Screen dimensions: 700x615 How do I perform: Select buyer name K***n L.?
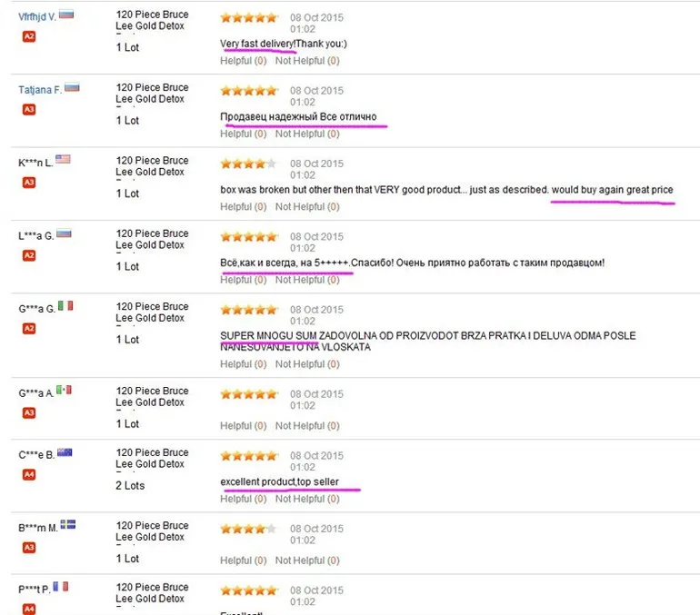[x=35, y=164]
